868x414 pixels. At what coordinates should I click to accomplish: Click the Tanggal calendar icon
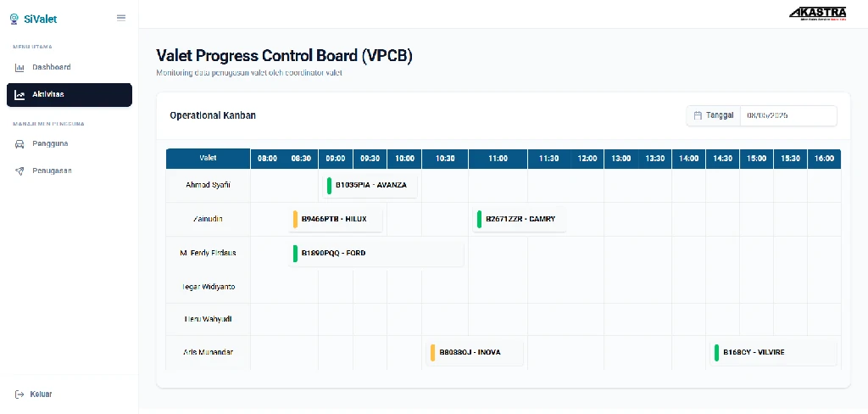[x=698, y=116]
